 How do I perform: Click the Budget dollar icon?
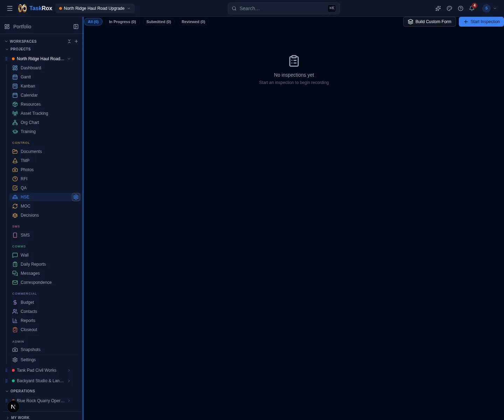pos(15,302)
